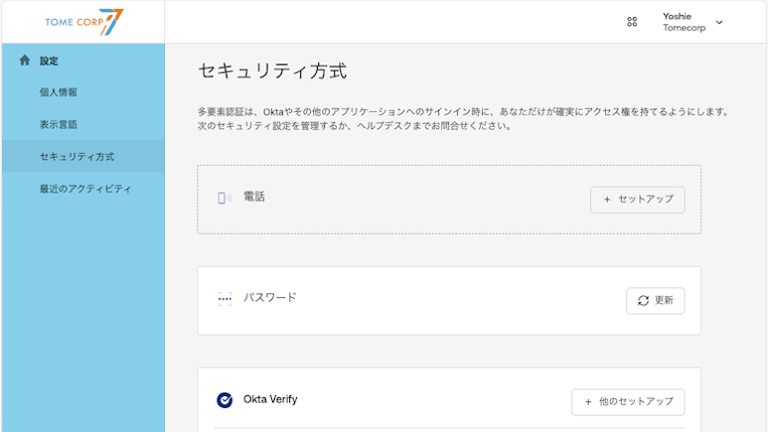768x432 pixels.
Task: Click the password dots icon
Action: pos(224,299)
